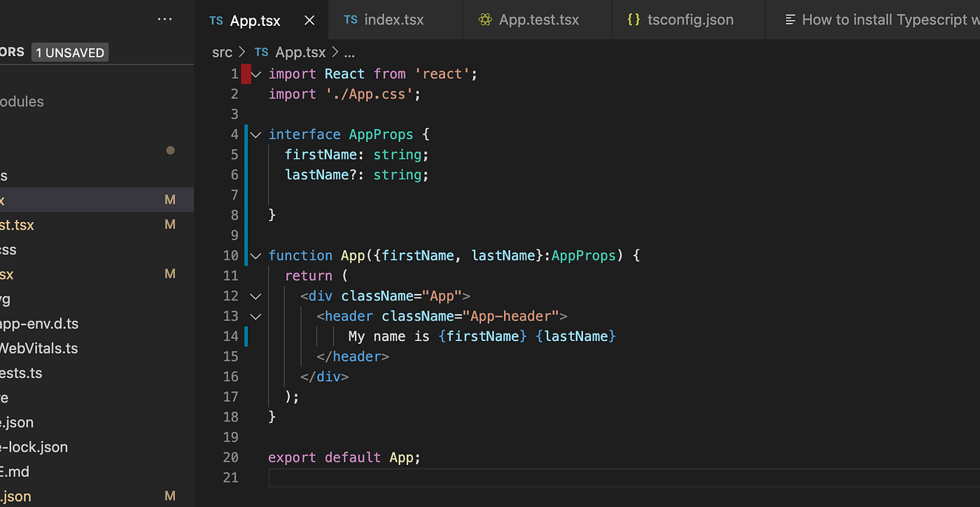Screen dimensions: 980x507
Task: Click the modified dot indicator in the Explorer
Action: (170, 150)
